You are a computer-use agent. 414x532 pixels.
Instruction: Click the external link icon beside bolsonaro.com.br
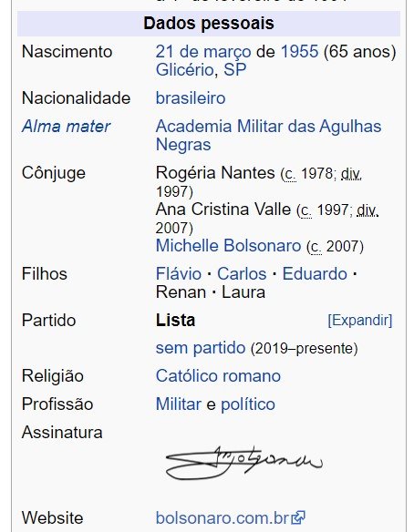(298, 517)
